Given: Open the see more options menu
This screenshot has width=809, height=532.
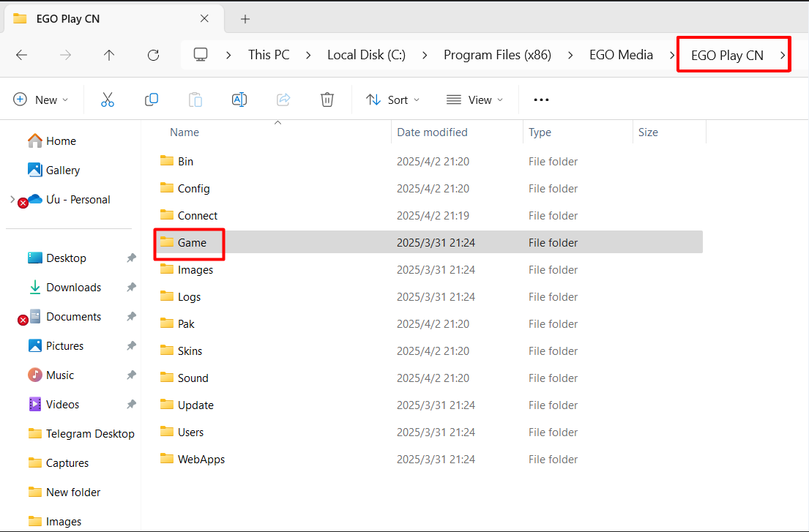Looking at the screenshot, I should (x=541, y=100).
